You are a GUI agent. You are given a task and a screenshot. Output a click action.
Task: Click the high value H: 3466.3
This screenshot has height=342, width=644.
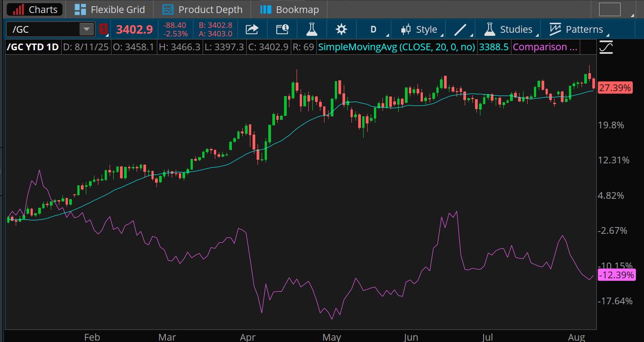(179, 47)
